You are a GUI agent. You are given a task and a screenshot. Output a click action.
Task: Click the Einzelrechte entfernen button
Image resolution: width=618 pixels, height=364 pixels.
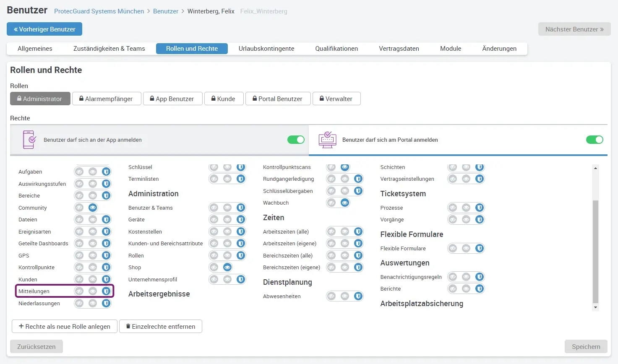[x=161, y=326]
